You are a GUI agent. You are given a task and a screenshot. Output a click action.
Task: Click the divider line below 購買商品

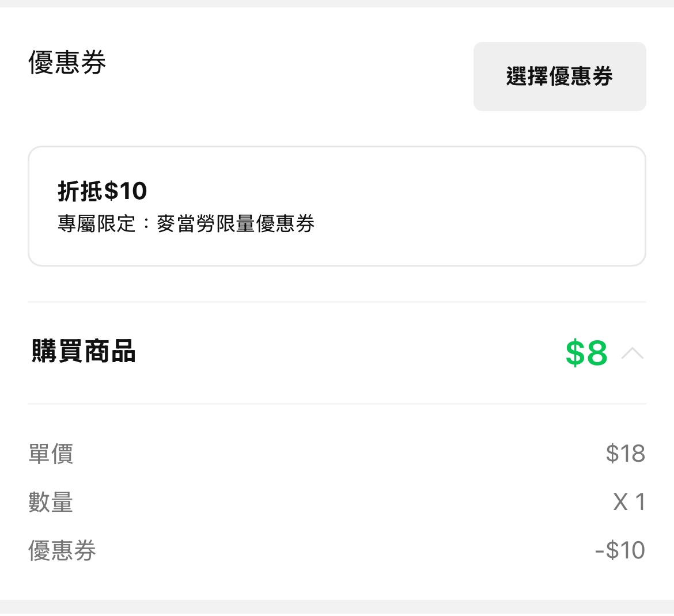337,404
